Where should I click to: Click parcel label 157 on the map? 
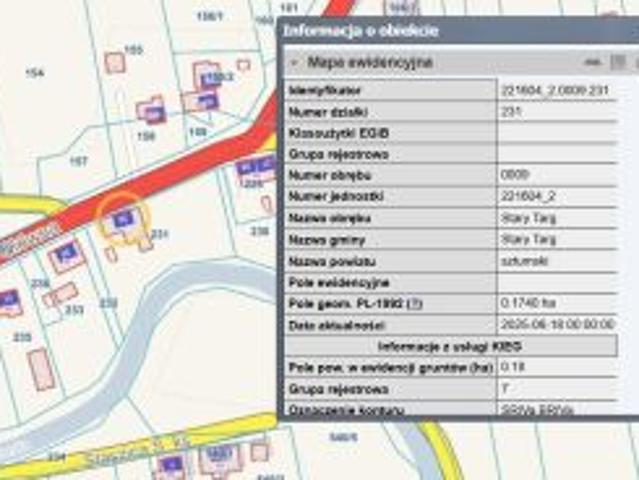point(78,161)
